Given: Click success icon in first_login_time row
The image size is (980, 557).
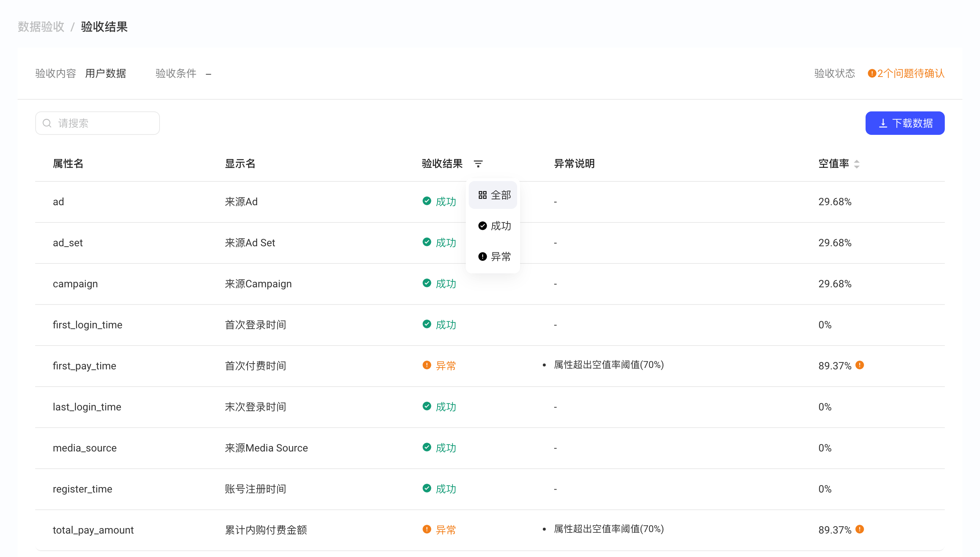Looking at the screenshot, I should [x=427, y=324].
